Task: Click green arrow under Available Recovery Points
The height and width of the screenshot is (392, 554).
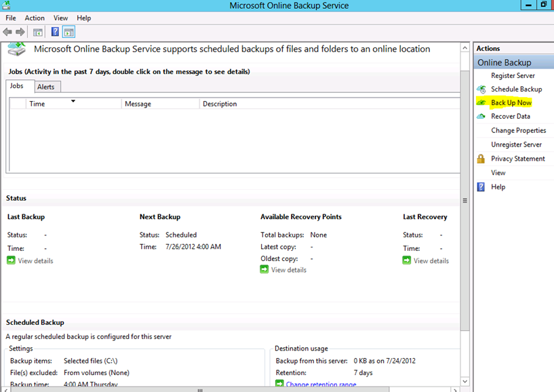Action: point(264,269)
